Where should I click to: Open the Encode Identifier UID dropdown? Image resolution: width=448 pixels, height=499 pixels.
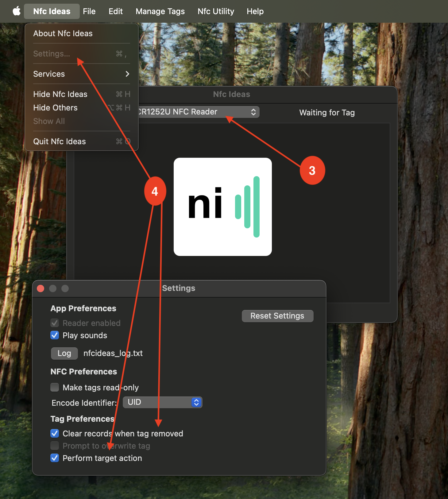pos(162,402)
